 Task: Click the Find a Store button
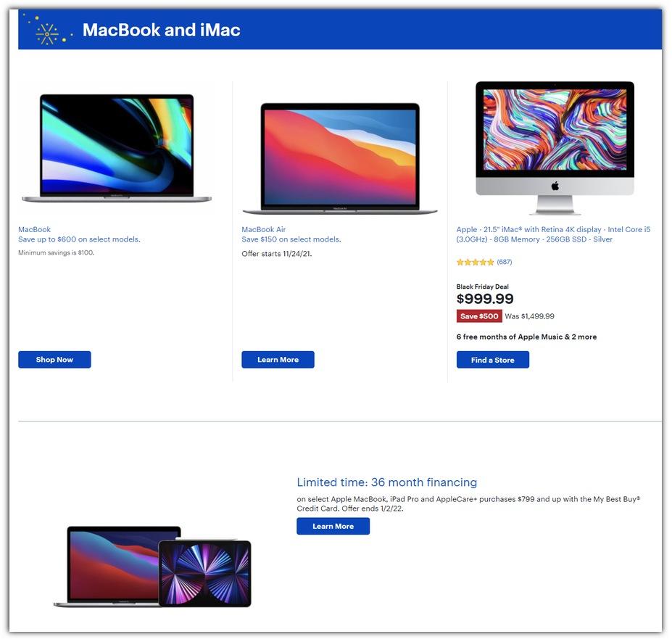pyautogui.click(x=492, y=360)
